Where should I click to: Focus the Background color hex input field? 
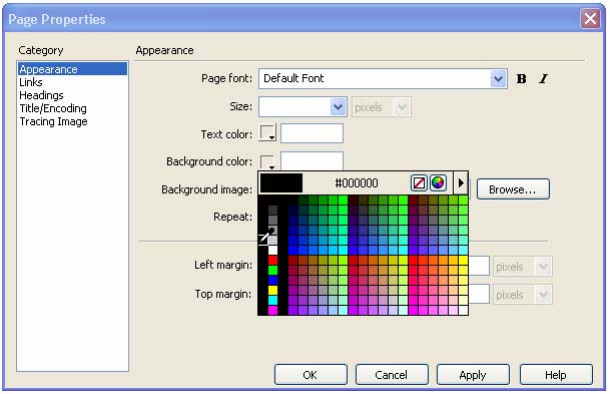pos(312,161)
